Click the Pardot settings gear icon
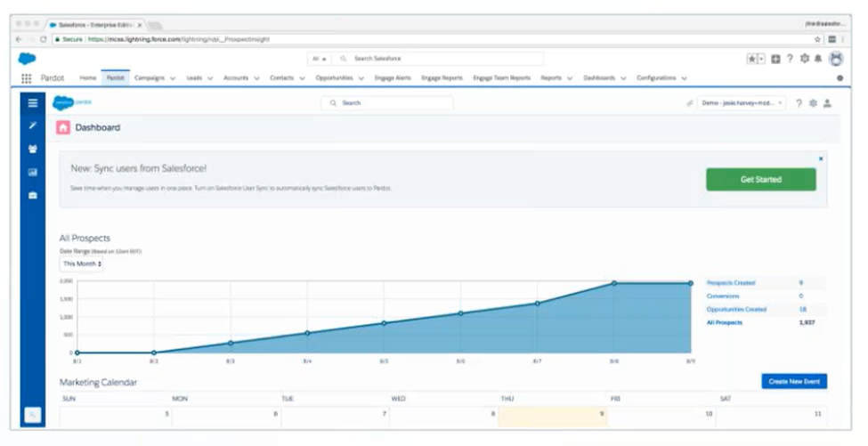868x446 pixels. [813, 103]
